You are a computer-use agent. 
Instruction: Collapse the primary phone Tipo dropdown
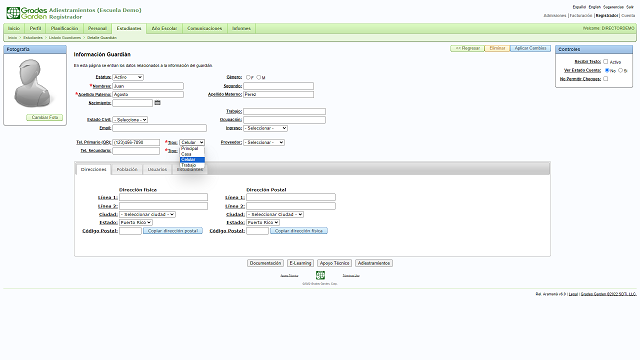click(192, 142)
